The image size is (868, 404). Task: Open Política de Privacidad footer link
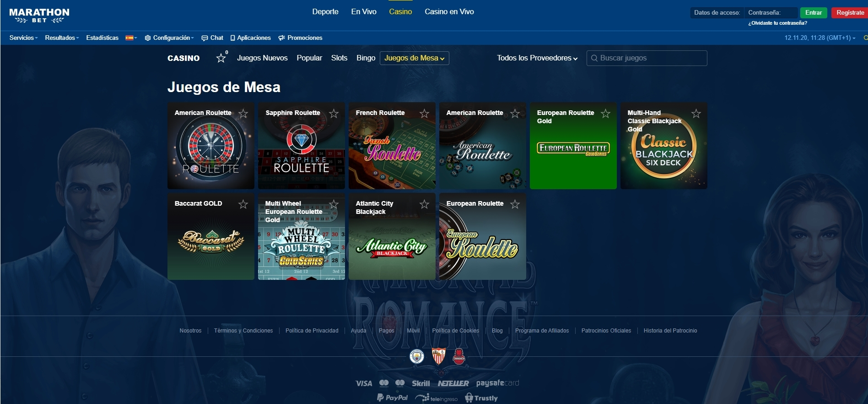point(312,331)
